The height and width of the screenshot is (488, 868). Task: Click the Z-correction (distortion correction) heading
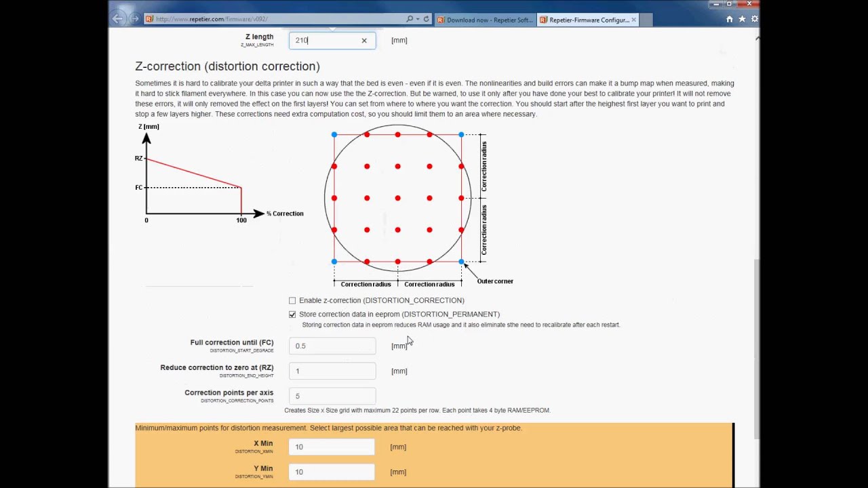[227, 66]
